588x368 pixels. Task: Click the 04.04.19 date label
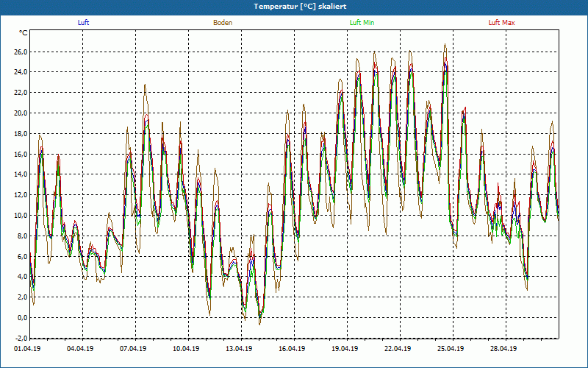[x=80, y=349]
